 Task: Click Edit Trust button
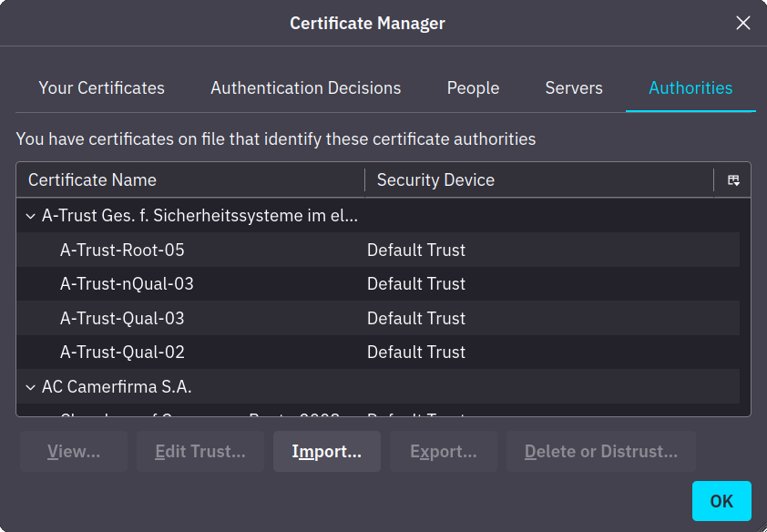pos(199,451)
